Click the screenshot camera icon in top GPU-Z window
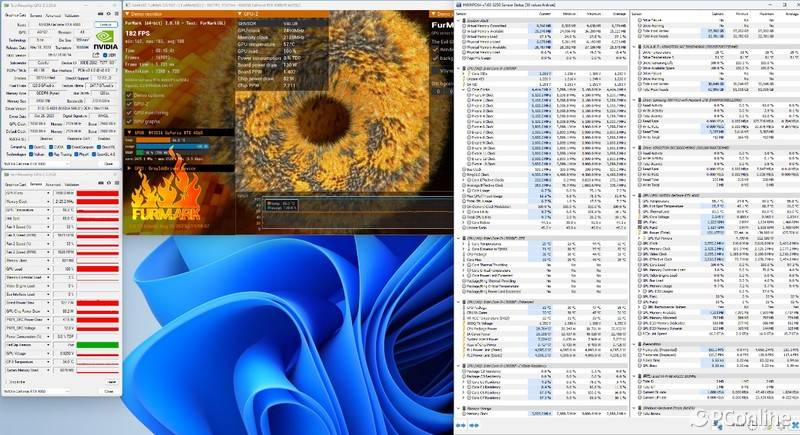Image resolution: width=800 pixels, height=435 pixels. coord(100,14)
